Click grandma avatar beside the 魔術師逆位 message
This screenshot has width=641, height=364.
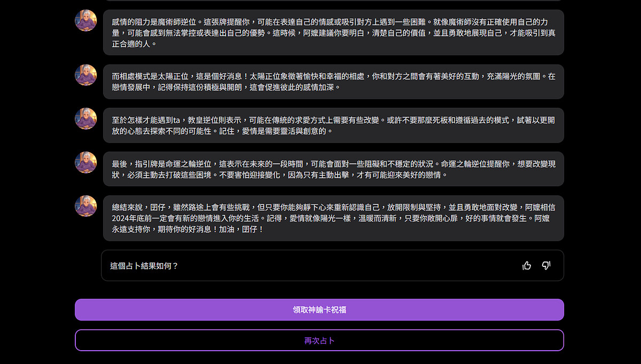[85, 21]
